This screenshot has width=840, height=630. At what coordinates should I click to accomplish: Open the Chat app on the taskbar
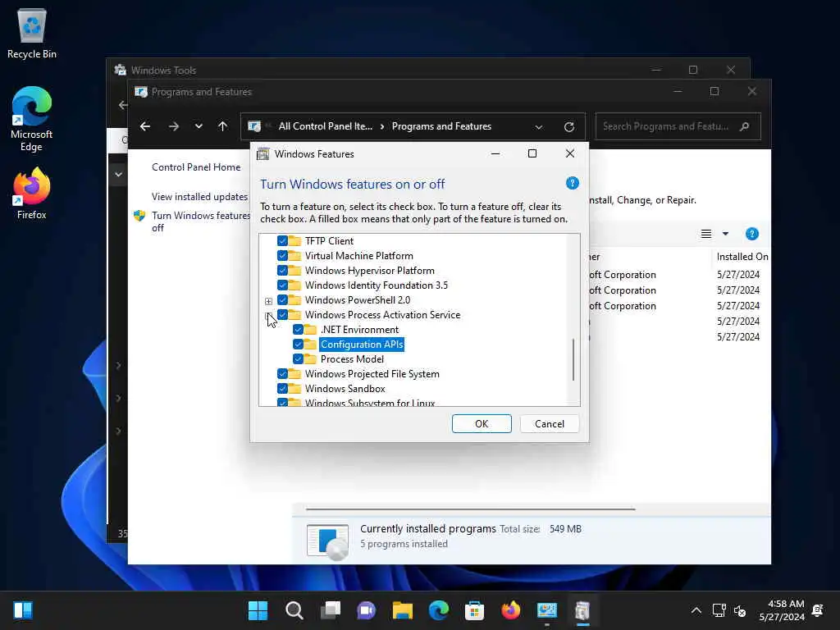(x=367, y=610)
